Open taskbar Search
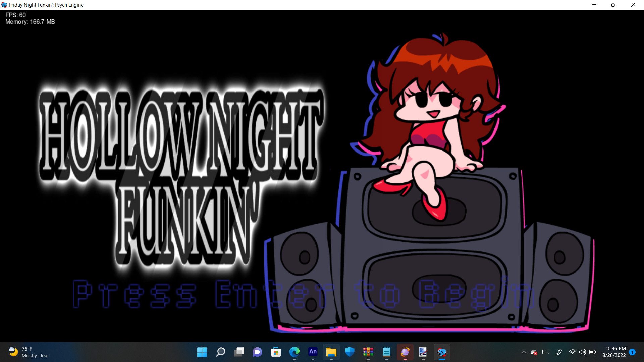The height and width of the screenshot is (362, 644). coord(220,352)
